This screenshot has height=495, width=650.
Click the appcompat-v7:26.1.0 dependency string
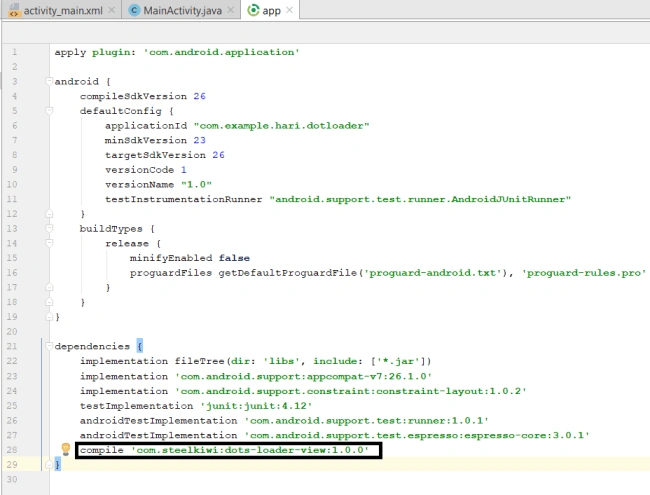click(303, 376)
